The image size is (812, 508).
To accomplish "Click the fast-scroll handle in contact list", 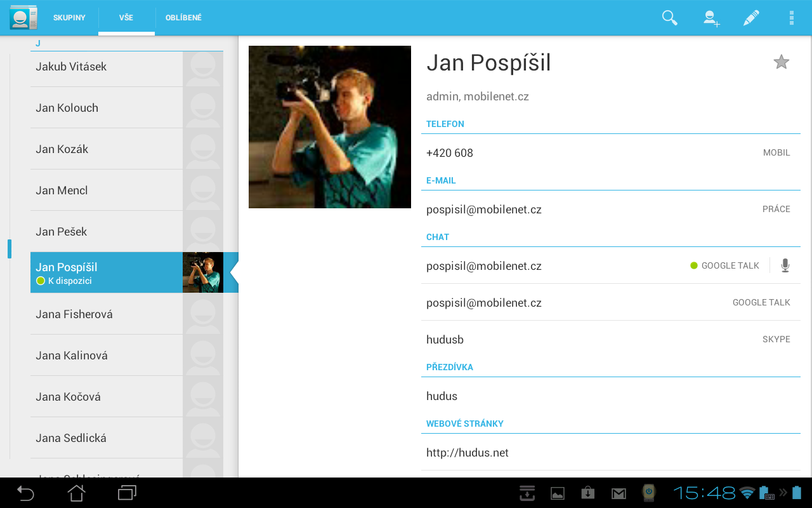I will pyautogui.click(x=10, y=248).
